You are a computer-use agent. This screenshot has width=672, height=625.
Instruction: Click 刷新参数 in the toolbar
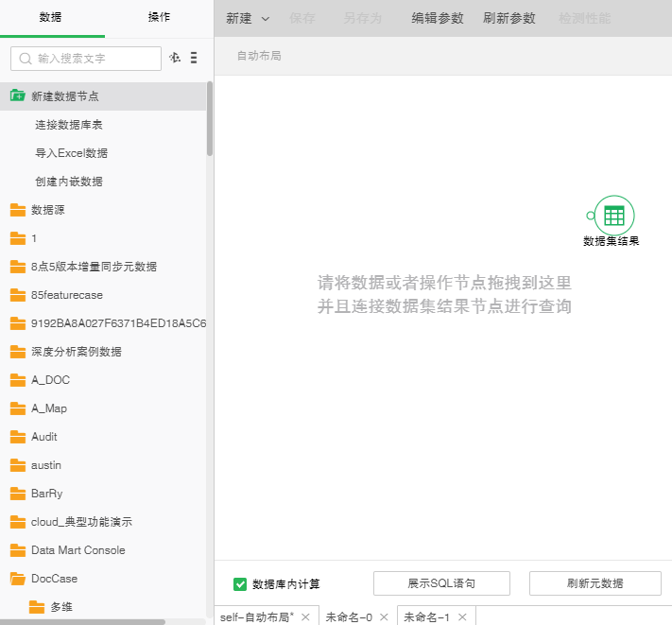point(509,18)
